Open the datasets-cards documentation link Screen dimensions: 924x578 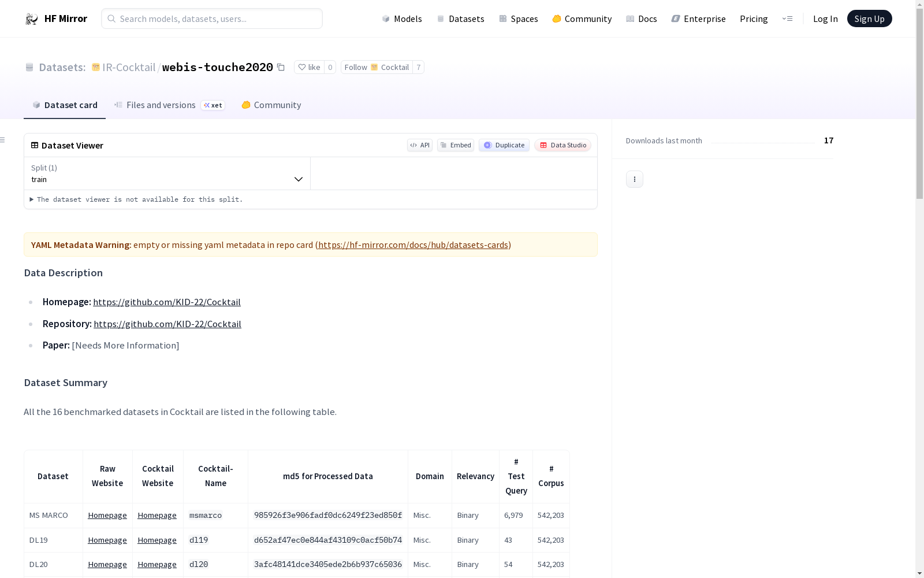413,244
